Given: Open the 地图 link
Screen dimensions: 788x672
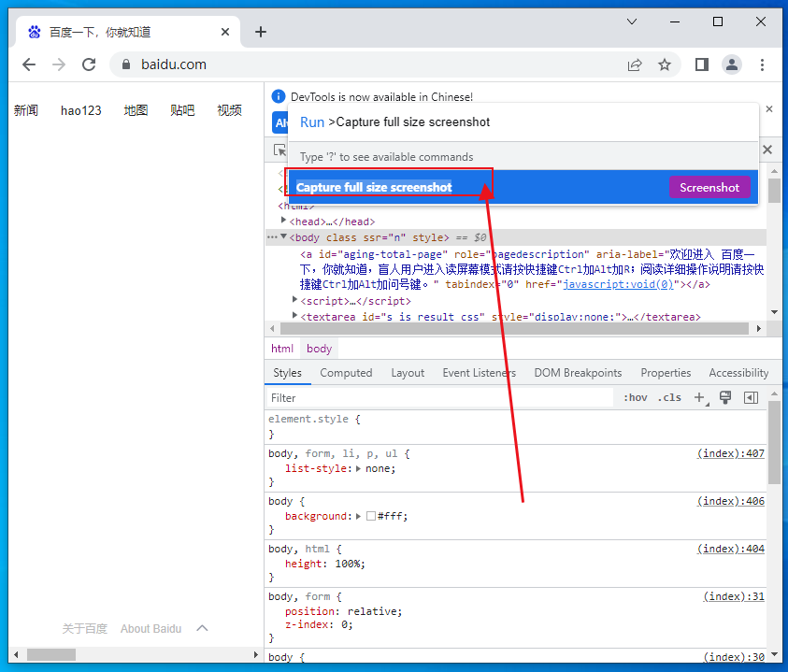Looking at the screenshot, I should pos(136,110).
